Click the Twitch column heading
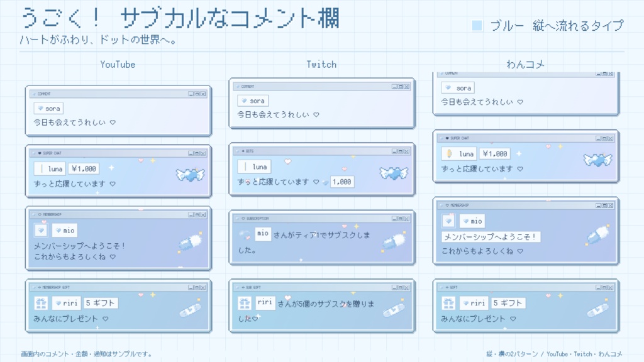The width and height of the screenshot is (644, 362). tap(321, 65)
